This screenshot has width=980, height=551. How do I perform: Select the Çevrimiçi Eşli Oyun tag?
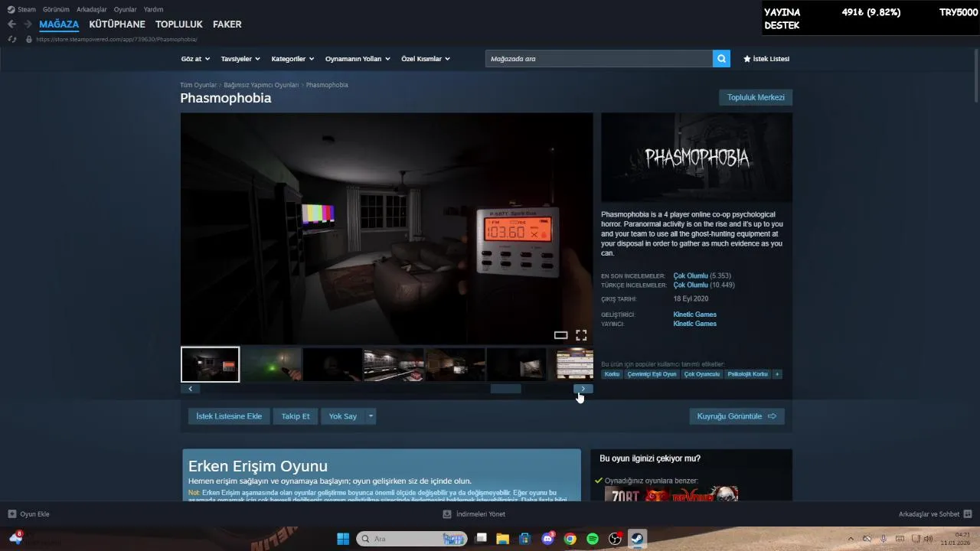click(652, 374)
